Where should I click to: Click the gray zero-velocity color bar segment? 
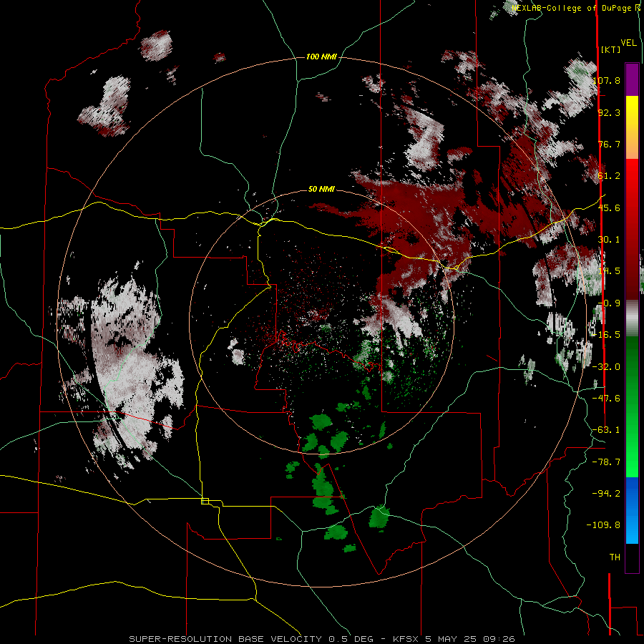(632, 318)
